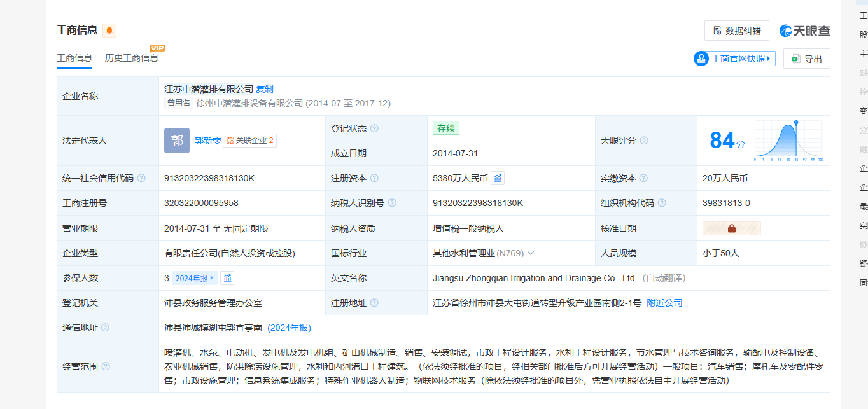
Task: Click the chart icon after 5380万人民币
Action: (498, 178)
